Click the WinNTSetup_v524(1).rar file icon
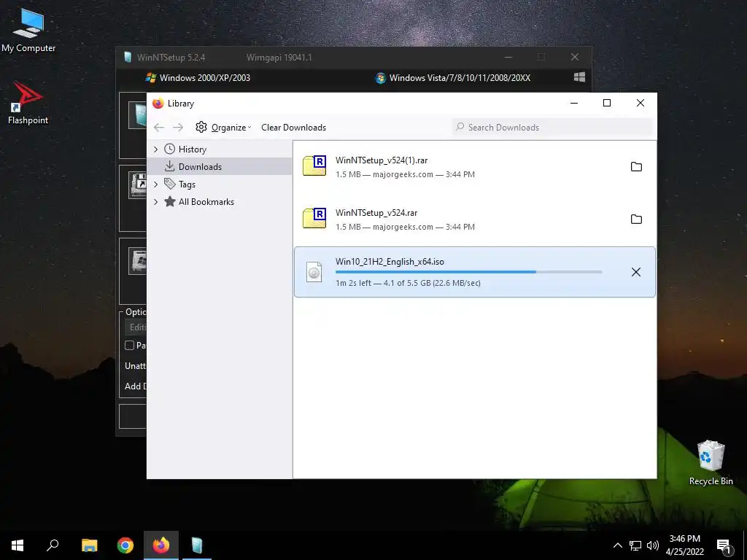This screenshot has height=560, width=747. [x=314, y=166]
